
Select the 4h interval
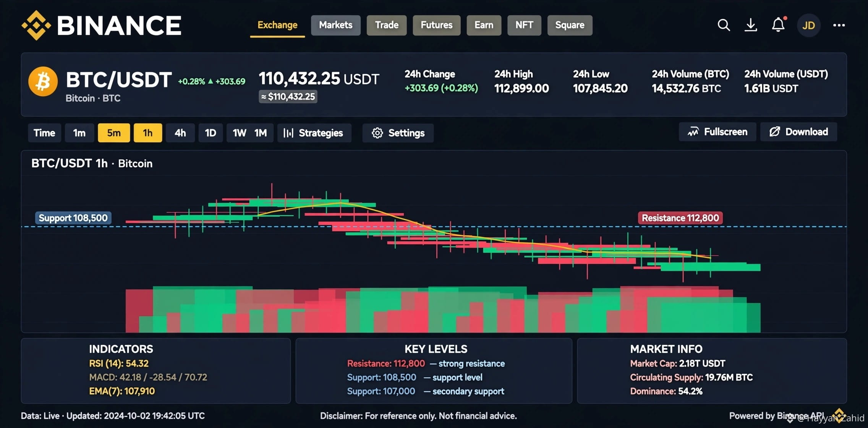click(x=180, y=133)
